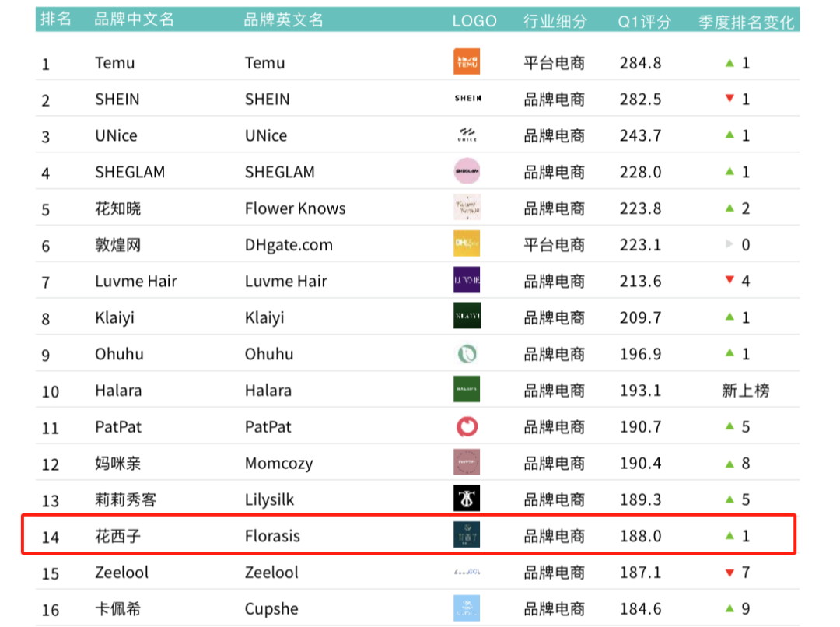Click the dark green Klaiyi logo
Viewport: 840px width, 627px height.
pyautogui.click(x=467, y=317)
